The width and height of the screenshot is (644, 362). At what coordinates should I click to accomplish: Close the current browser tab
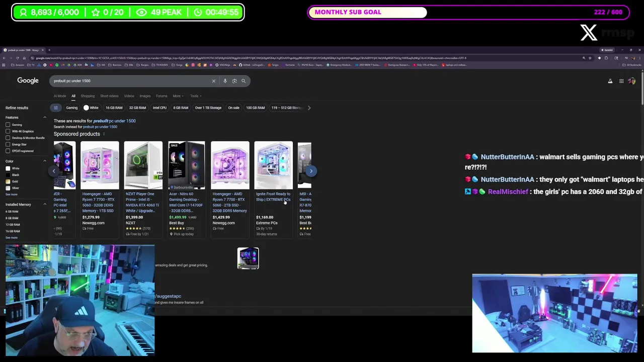tap(43, 50)
